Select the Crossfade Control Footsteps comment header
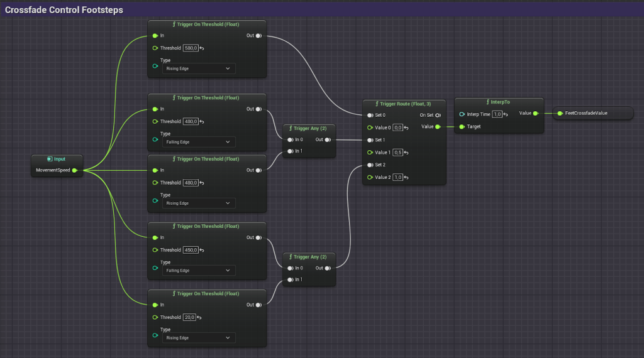 tap(64, 10)
